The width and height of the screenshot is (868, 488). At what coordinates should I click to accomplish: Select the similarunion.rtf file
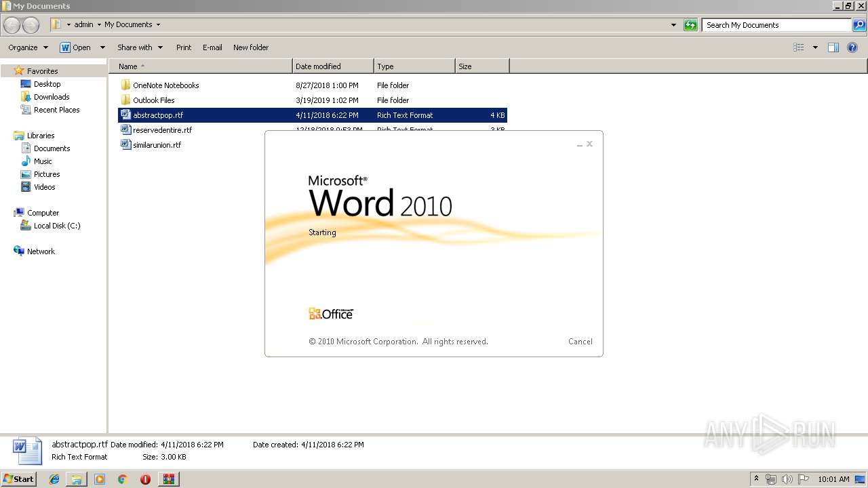pos(157,145)
